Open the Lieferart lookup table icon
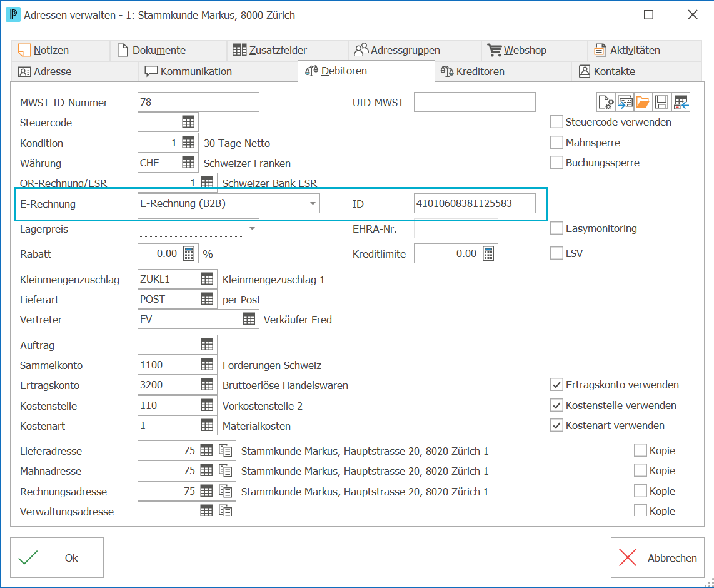The image size is (714, 588). [x=207, y=299]
